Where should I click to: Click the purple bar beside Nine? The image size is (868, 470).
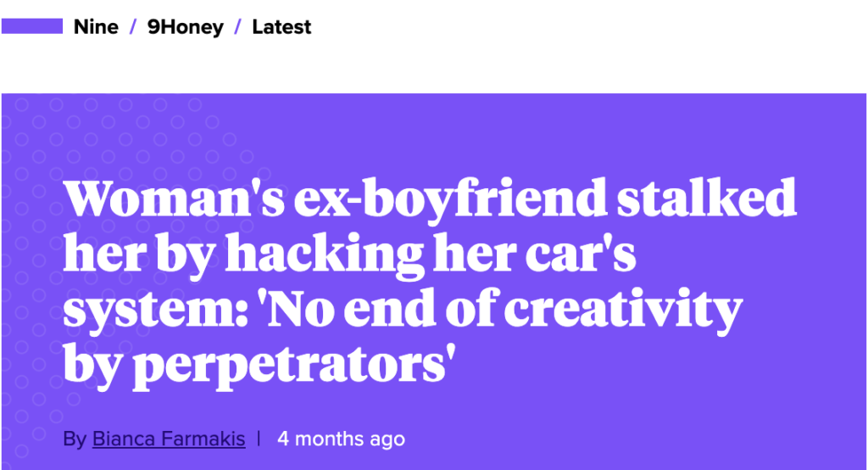pos(32,26)
